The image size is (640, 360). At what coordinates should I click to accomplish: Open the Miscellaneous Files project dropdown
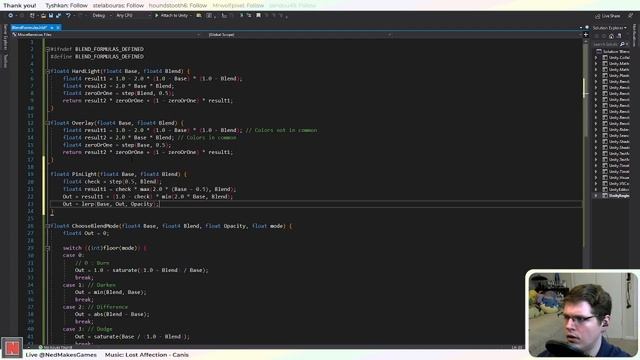(107, 35)
